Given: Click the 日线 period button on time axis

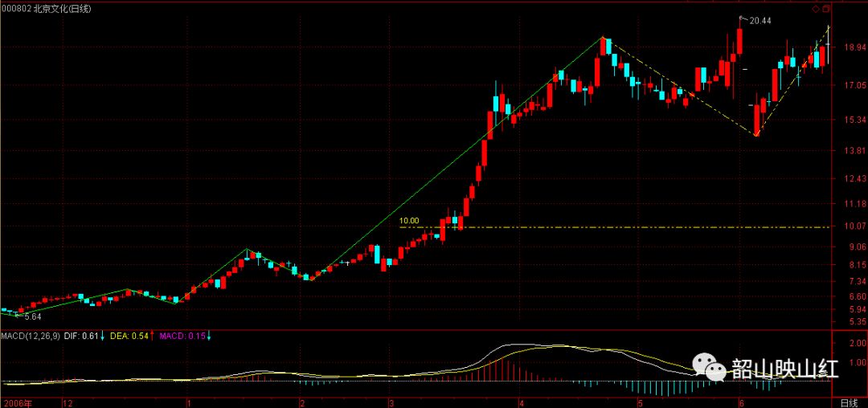Looking at the screenshot, I should point(850,402).
